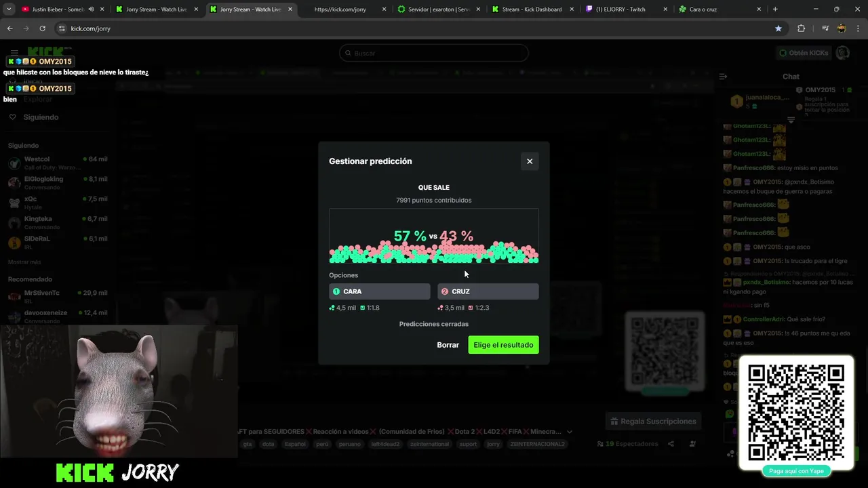This screenshot has height=488, width=868.
Task: Click the prediction bubbles chart
Action: pos(434,236)
